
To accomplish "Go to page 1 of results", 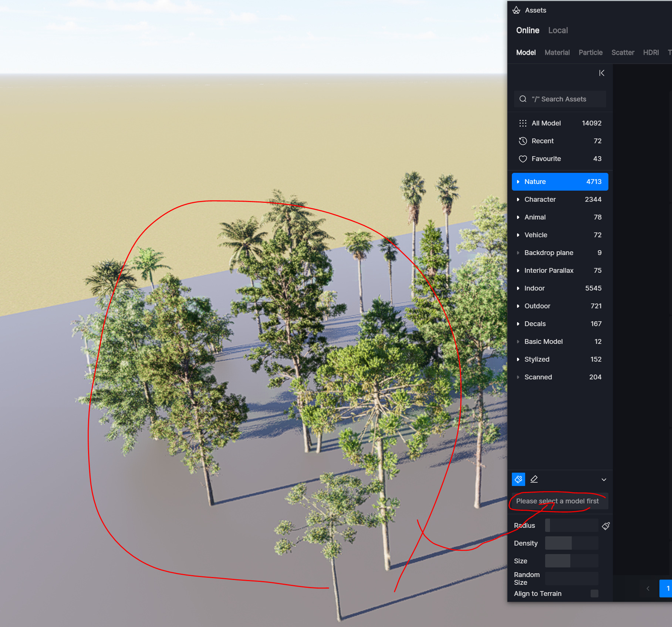I will (x=667, y=588).
